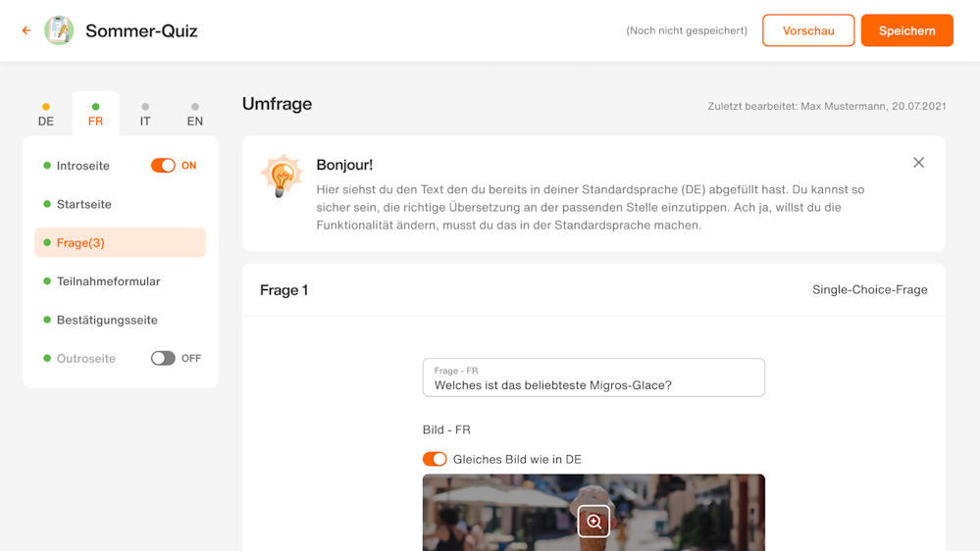Viewport: 980px width, 551px height.
Task: Toggle 'Gleiches Bild wie in DE'
Action: point(435,459)
